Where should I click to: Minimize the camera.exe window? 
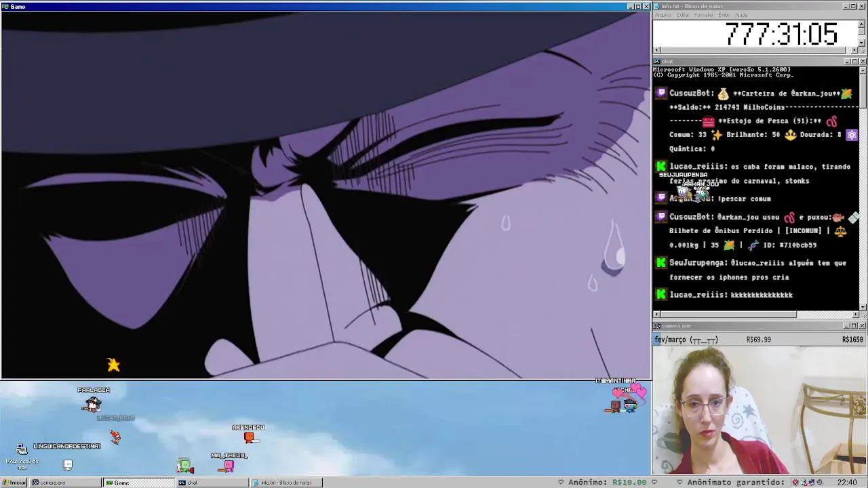(846, 326)
